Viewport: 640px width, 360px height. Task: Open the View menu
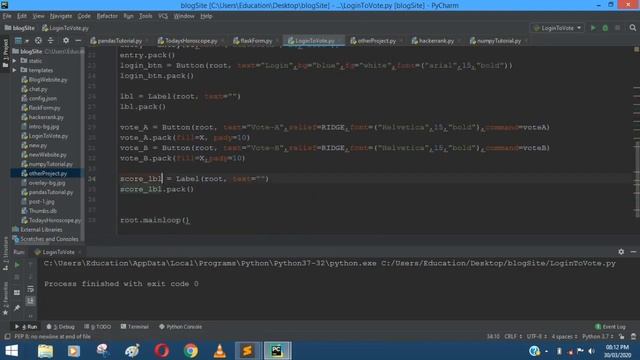(38, 16)
